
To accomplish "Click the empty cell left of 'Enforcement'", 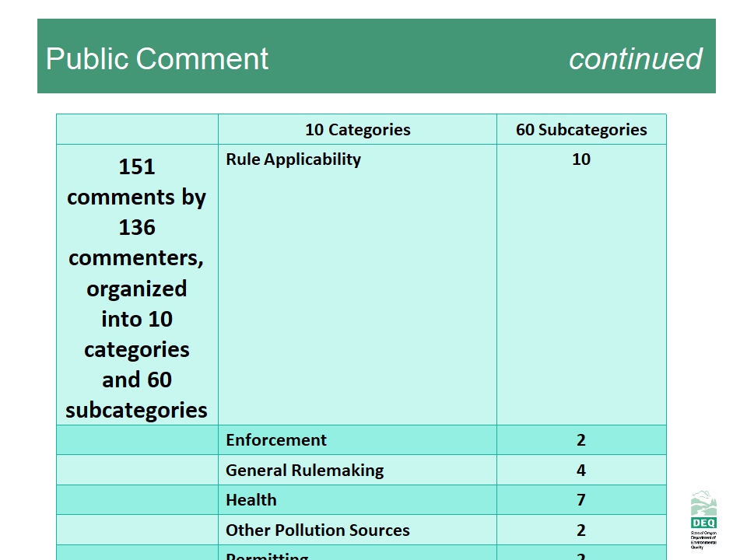I will coord(137,440).
